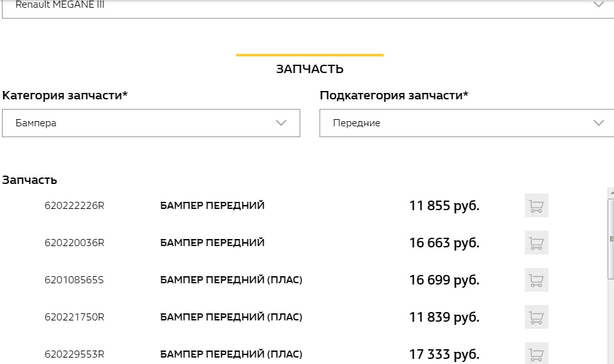Click chevron arrow of Категория запчасти field
Screen dimensions: 614x364
(x=281, y=123)
